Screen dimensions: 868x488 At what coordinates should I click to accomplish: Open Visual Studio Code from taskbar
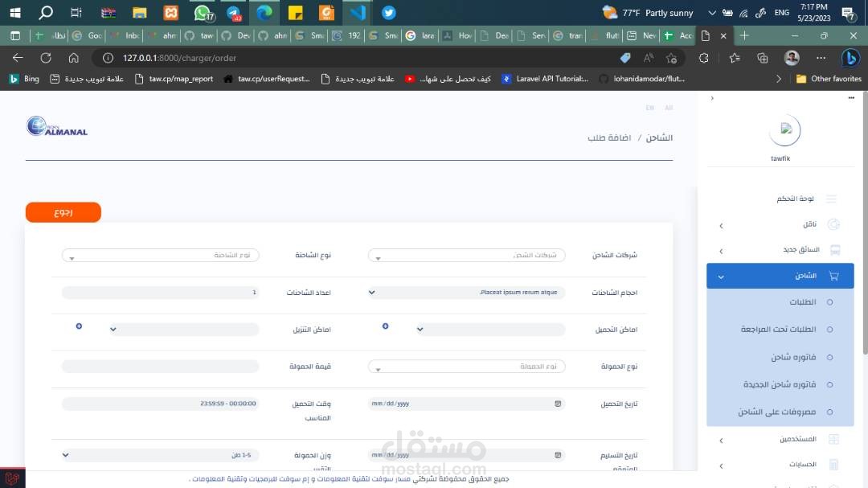(357, 12)
